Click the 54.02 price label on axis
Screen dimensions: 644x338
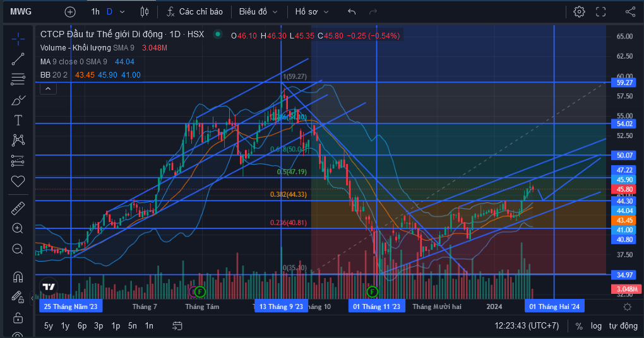coord(624,124)
